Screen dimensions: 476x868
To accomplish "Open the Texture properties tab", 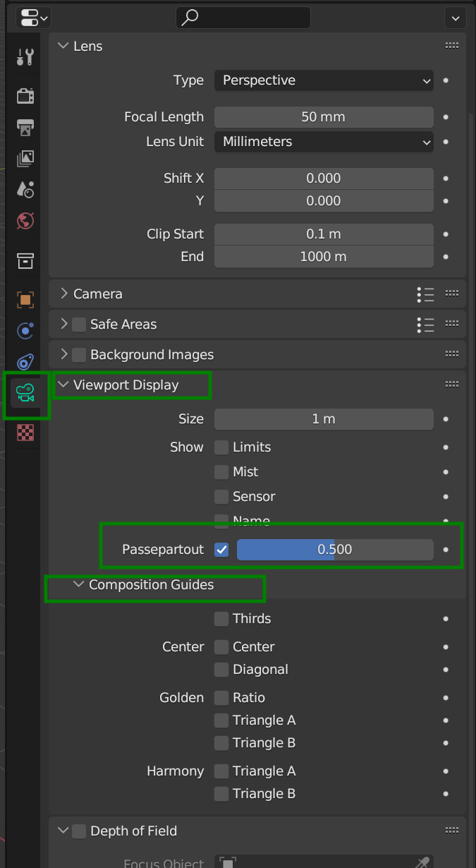I will 25,433.
